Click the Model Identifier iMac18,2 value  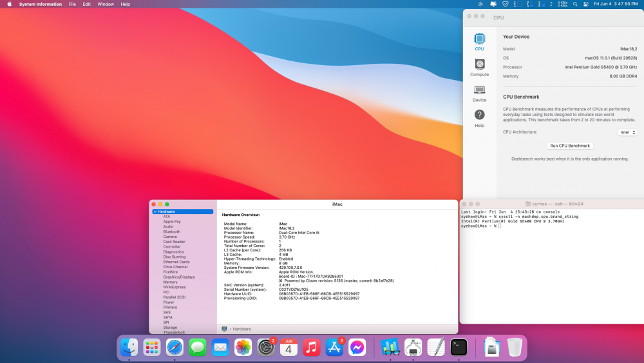pyautogui.click(x=287, y=228)
